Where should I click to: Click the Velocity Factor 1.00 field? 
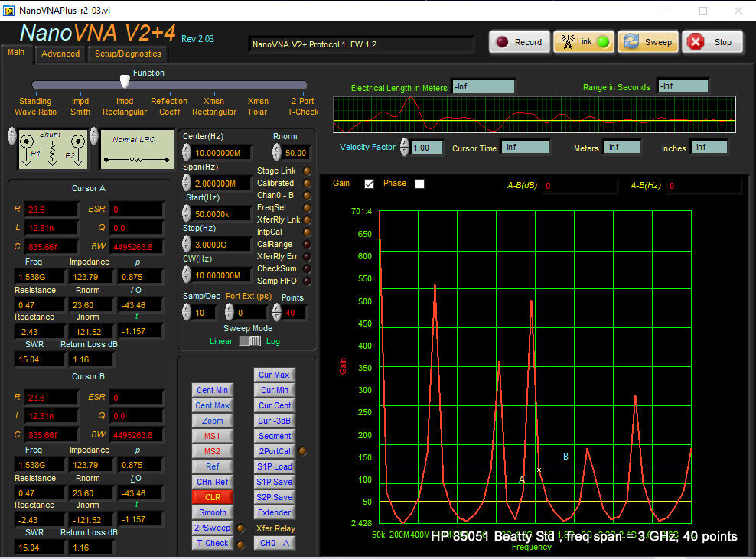pos(427,148)
